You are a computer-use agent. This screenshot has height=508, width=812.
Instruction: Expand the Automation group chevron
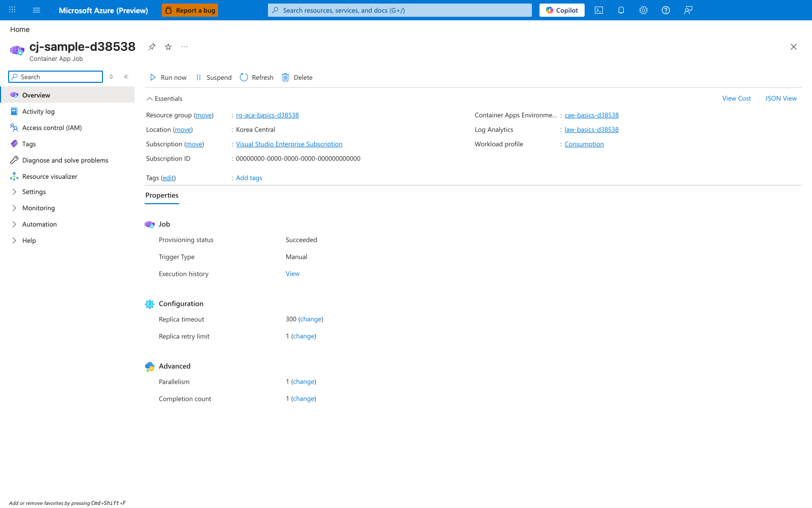(14, 224)
